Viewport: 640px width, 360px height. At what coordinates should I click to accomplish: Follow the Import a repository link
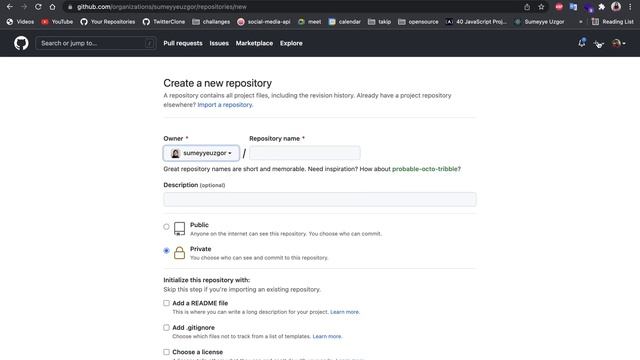click(x=225, y=105)
